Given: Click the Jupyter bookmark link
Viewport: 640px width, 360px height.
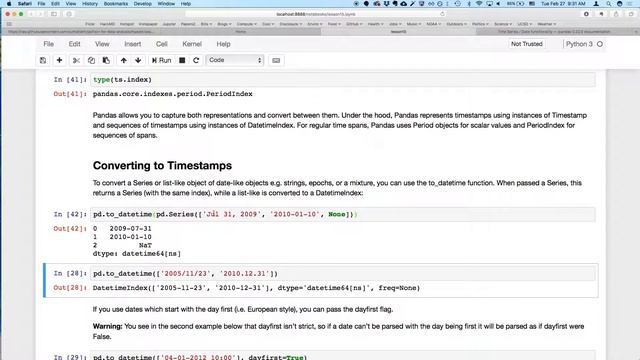Looking at the screenshot, I should (x=169, y=24).
